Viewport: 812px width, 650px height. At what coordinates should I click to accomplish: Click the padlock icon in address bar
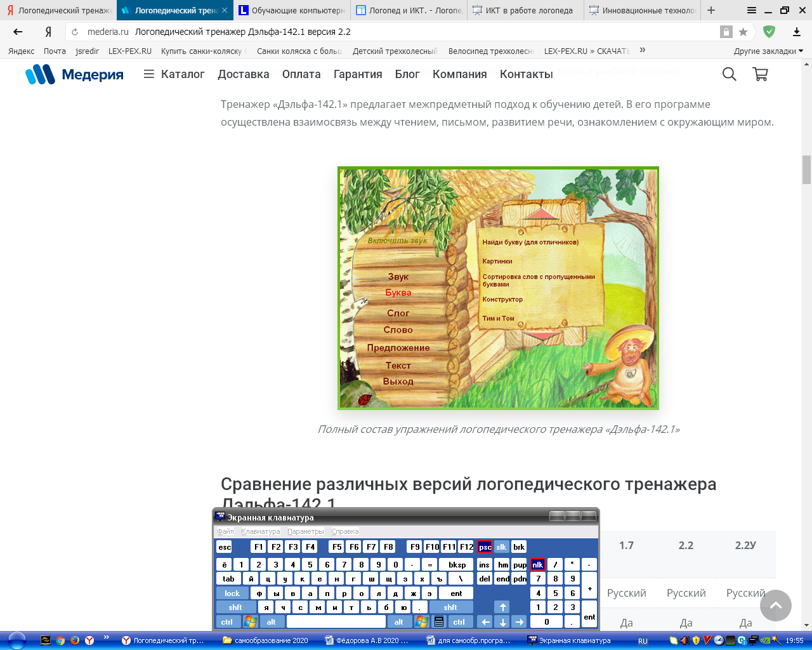[x=726, y=32]
